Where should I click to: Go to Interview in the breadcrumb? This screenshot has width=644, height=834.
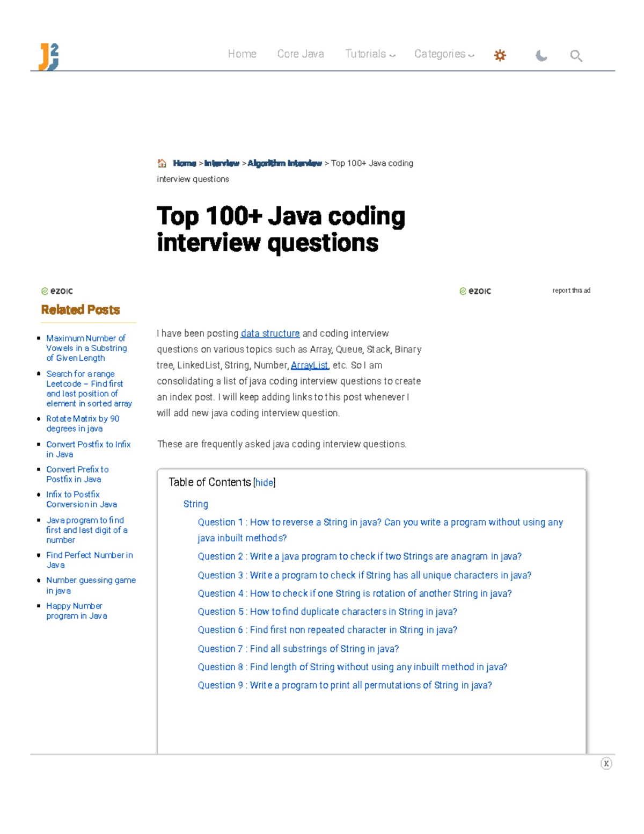tap(222, 163)
